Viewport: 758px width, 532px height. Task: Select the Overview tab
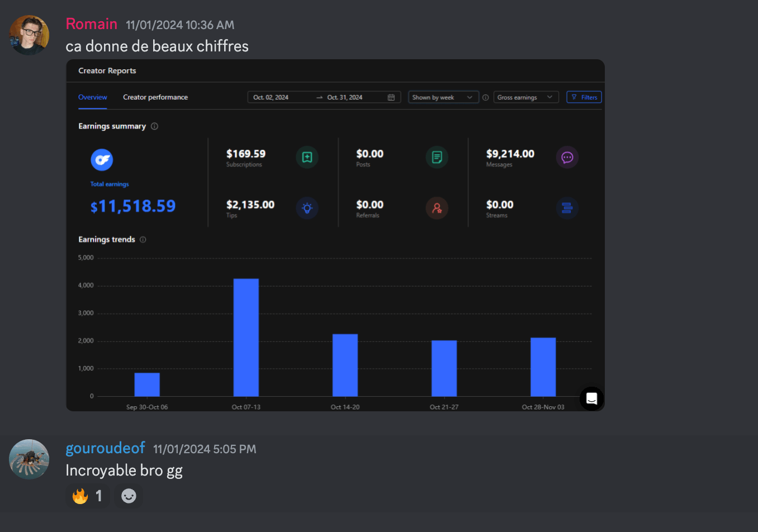click(93, 97)
